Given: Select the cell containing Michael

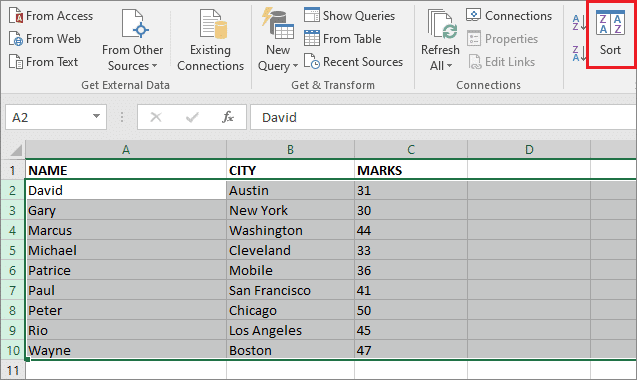Looking at the screenshot, I should (x=126, y=250).
